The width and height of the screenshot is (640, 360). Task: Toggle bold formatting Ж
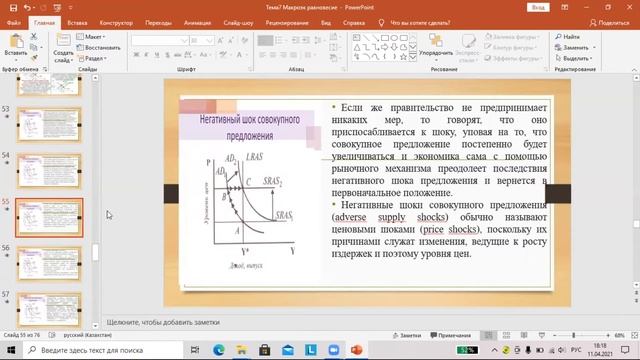(x=136, y=55)
